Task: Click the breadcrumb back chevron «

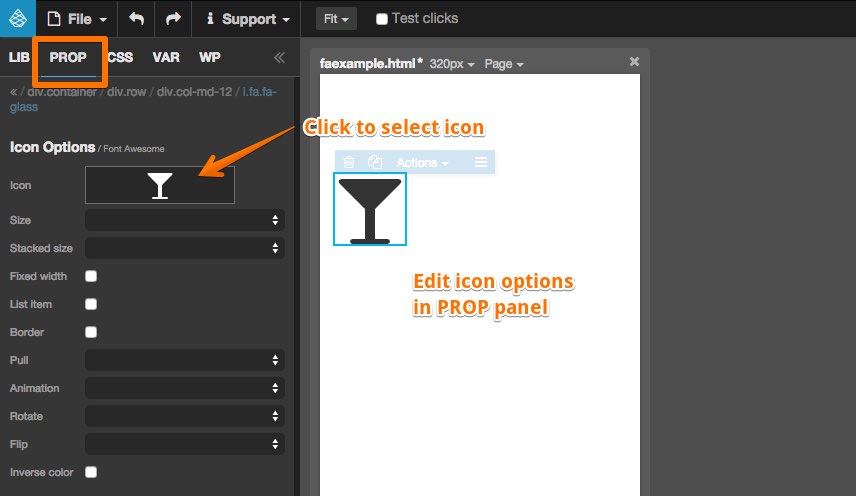Action: pyautogui.click(x=13, y=92)
